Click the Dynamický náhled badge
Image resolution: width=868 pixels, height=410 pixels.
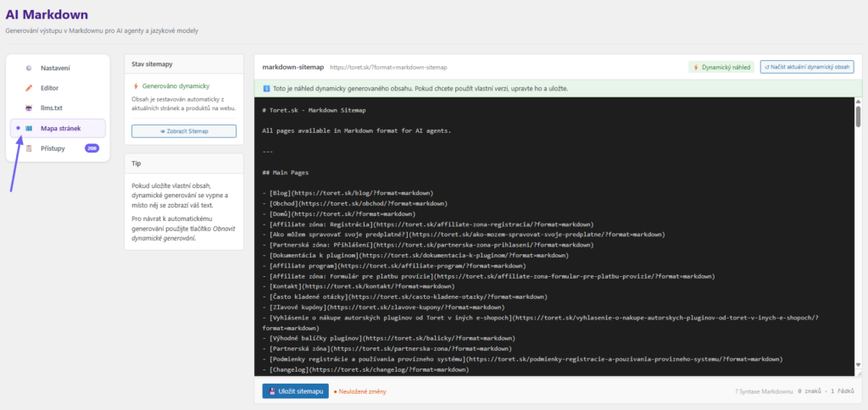[x=721, y=67]
